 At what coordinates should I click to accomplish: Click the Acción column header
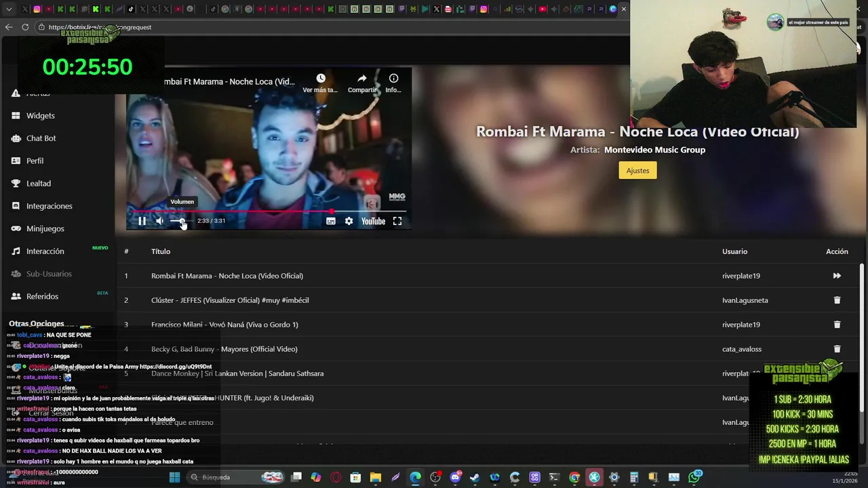pos(837,251)
